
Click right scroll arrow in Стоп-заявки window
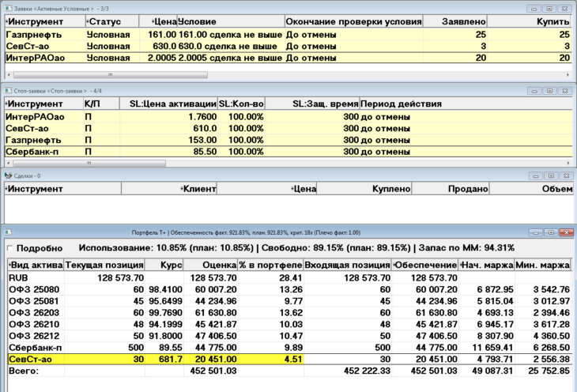click(568, 163)
